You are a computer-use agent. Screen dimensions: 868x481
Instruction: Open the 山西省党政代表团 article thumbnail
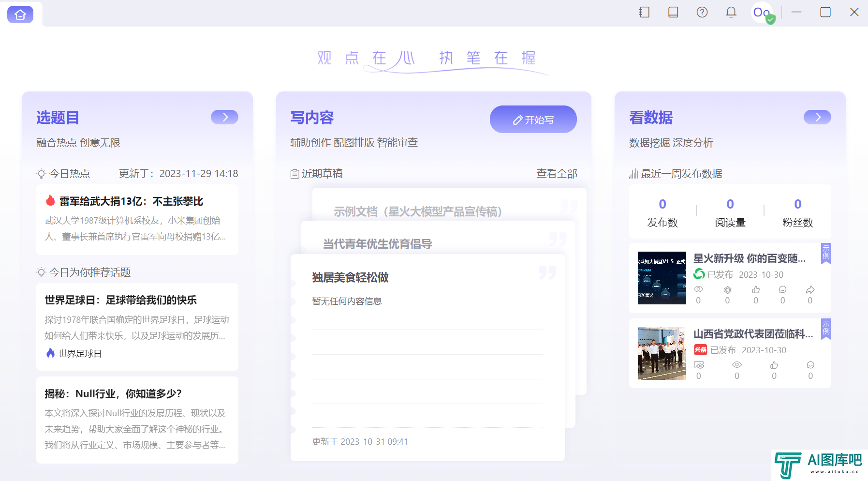click(662, 353)
